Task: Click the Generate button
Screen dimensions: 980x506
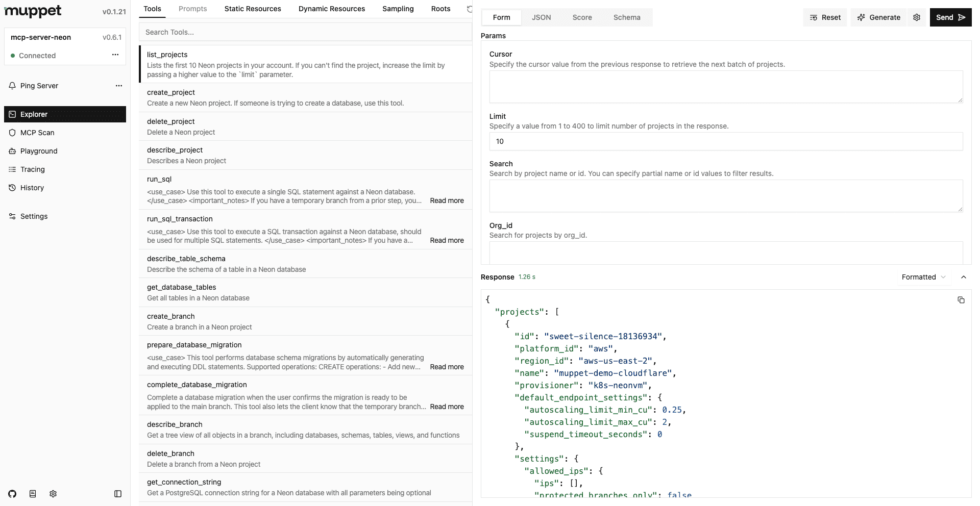Action: tap(878, 17)
